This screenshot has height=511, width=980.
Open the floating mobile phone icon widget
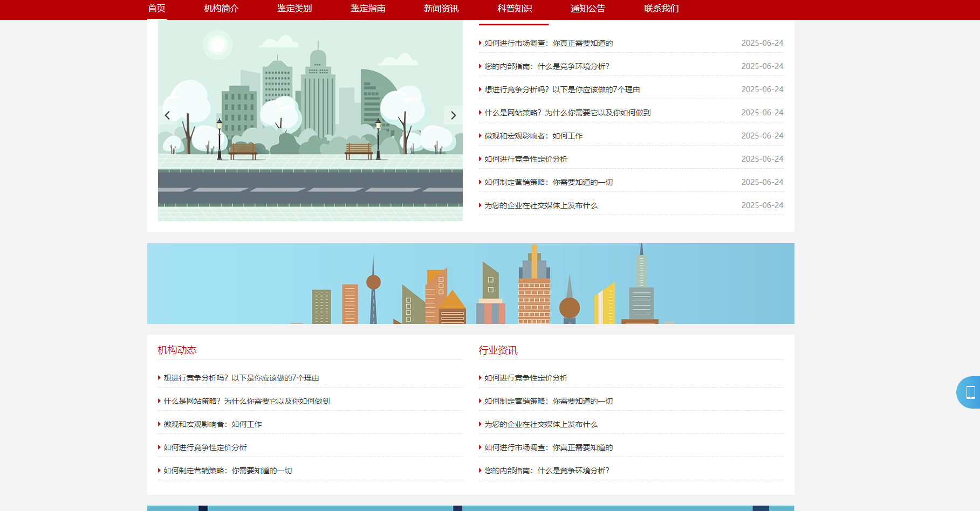(970, 392)
